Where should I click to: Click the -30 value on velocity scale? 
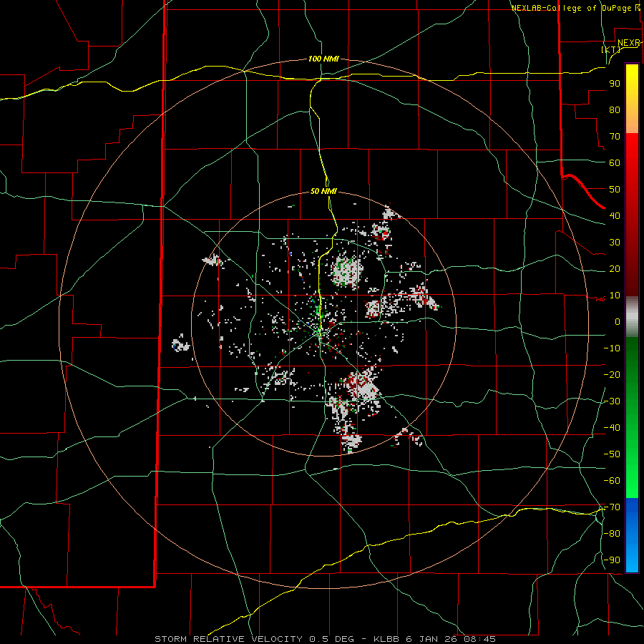coord(612,401)
